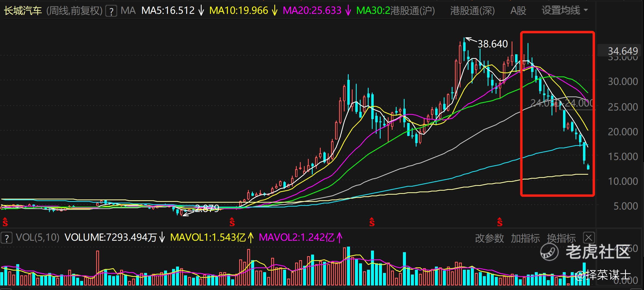
Task: Click the 改参数 button
Action: click(489, 238)
